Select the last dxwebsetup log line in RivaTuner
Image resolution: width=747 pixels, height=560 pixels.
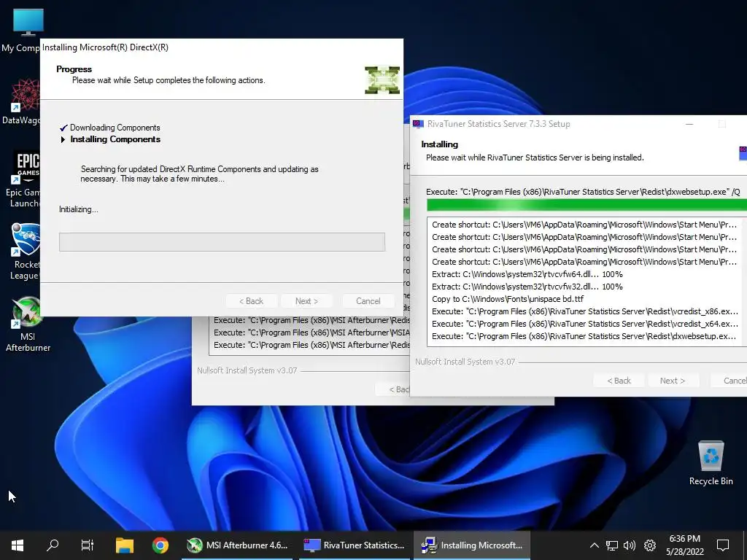click(585, 336)
